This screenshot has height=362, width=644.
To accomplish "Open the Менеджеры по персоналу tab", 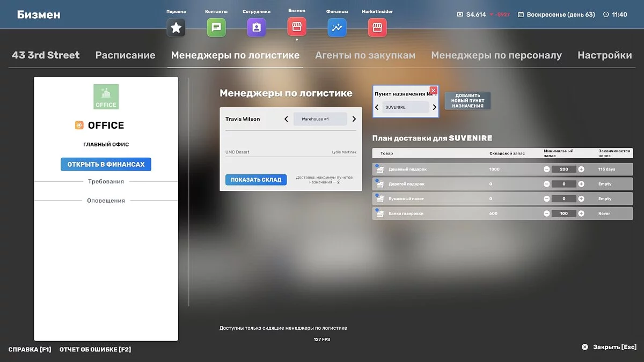I will pos(496,55).
